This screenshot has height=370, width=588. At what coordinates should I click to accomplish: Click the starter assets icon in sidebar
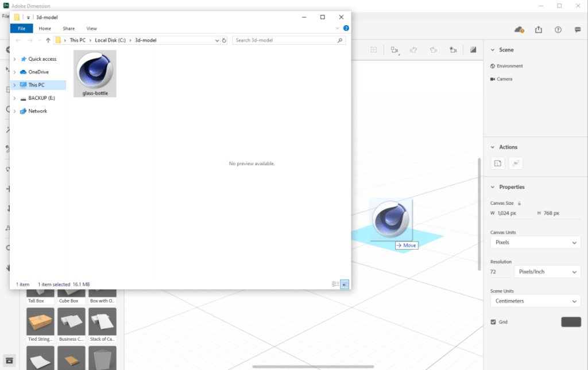click(x=10, y=360)
